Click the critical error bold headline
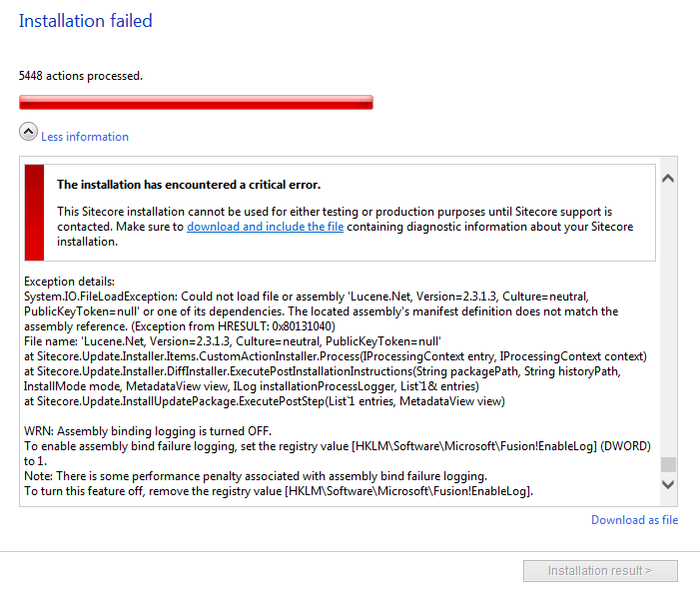 (189, 185)
